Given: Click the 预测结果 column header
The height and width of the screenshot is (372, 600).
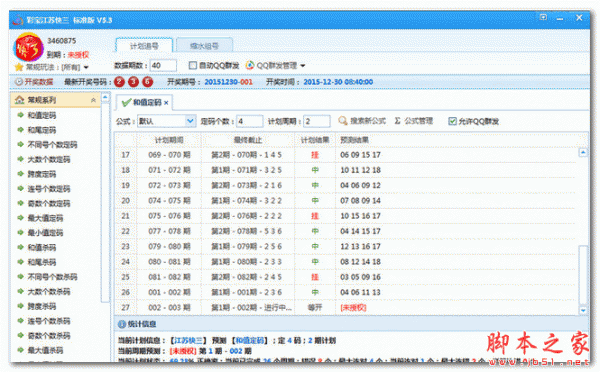Looking at the screenshot, I should click(354, 140).
